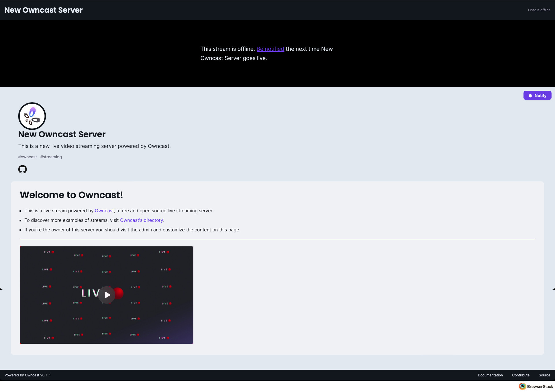The width and height of the screenshot is (555, 392).
Task: Click the 'Welcome to Owncast!' heading
Action: coord(71,195)
